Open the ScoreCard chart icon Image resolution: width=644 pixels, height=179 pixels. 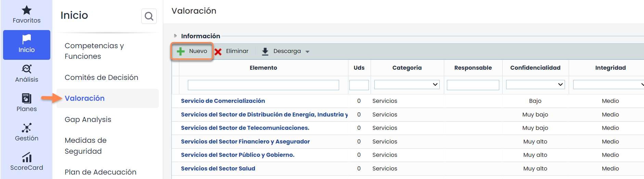pos(27,157)
